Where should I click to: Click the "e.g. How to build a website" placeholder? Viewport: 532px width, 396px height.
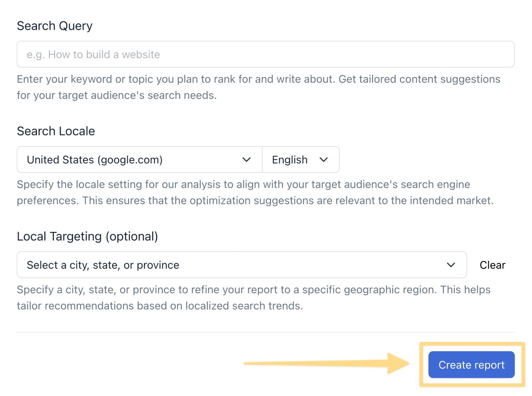[93, 55]
